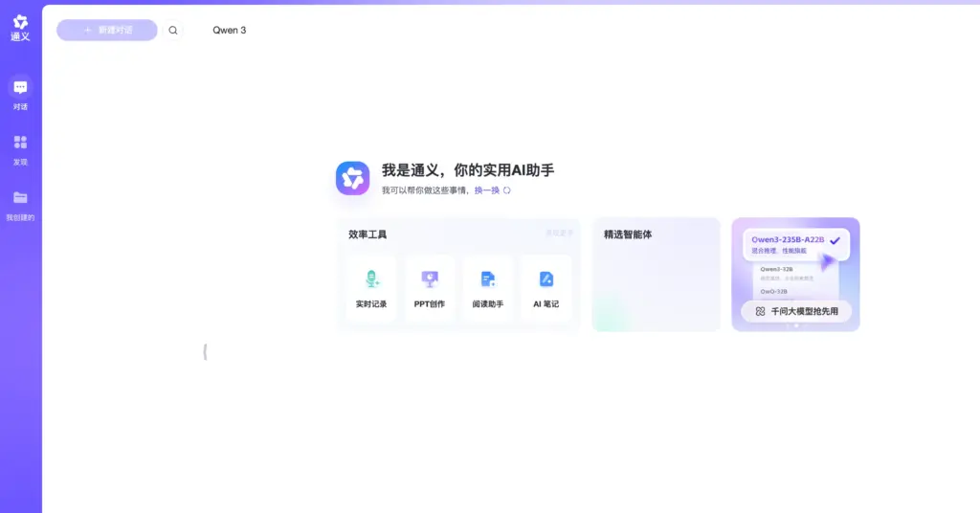Click the 效率工具 heading

[367, 234]
